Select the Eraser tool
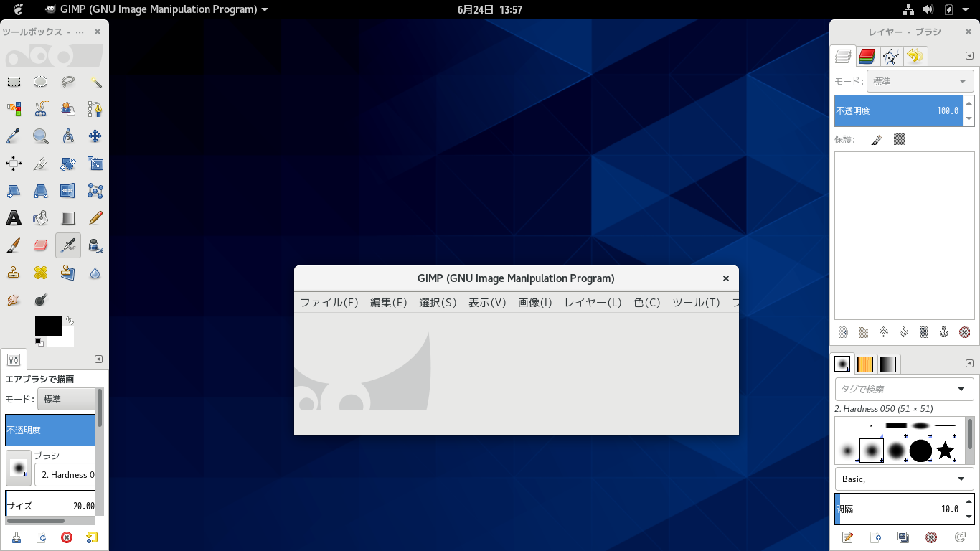980x551 pixels. (41, 245)
